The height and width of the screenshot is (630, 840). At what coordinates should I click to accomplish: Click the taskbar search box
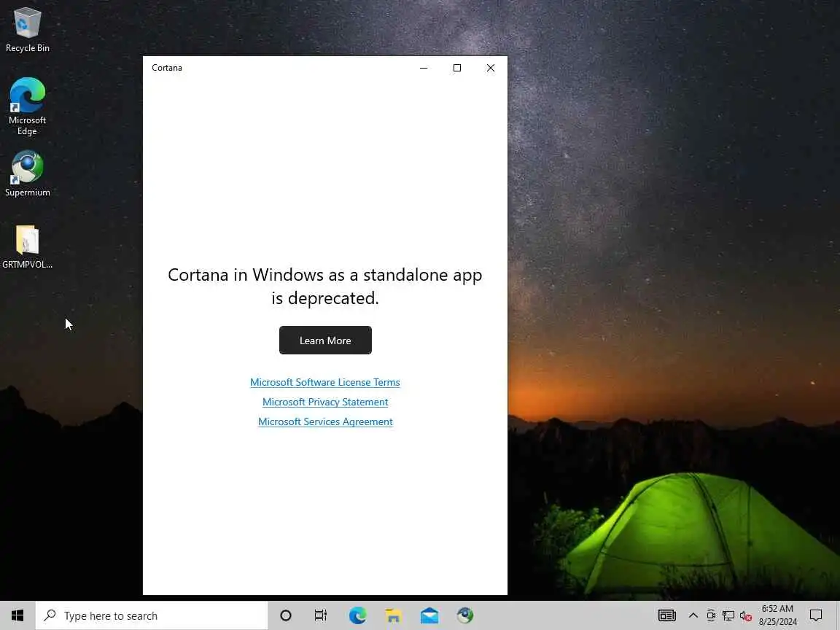tap(152, 615)
